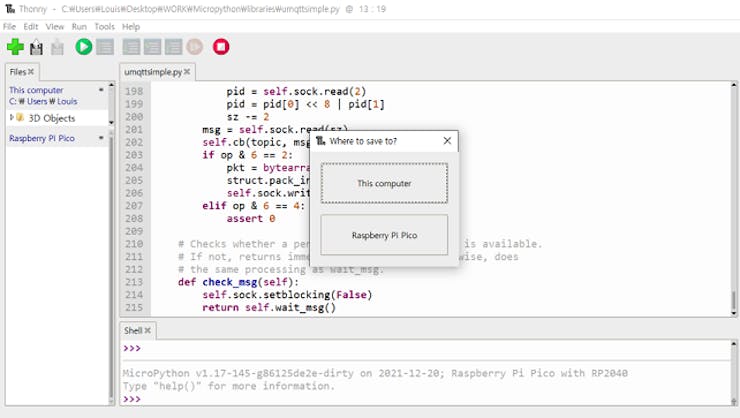Close the 'Where to save to?' dialog
The height and width of the screenshot is (418, 740).
(x=447, y=141)
